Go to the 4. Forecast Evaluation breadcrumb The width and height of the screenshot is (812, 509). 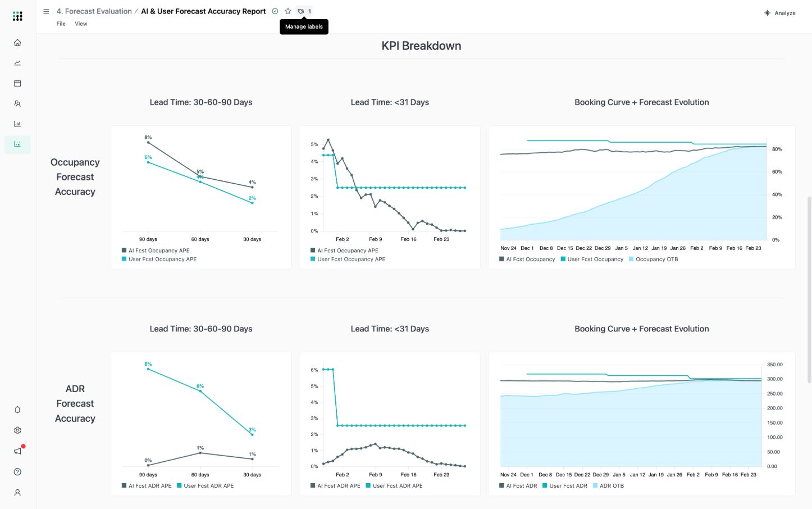(94, 11)
